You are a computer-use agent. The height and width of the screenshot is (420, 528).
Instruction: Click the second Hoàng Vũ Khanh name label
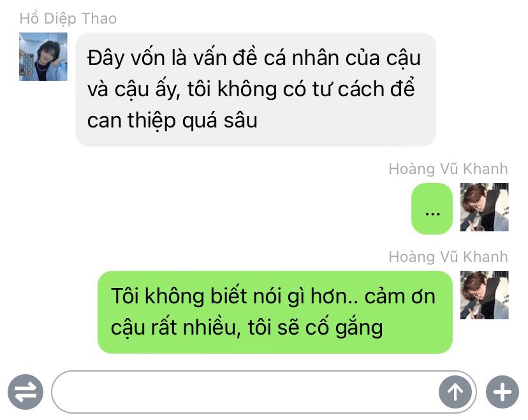click(448, 257)
